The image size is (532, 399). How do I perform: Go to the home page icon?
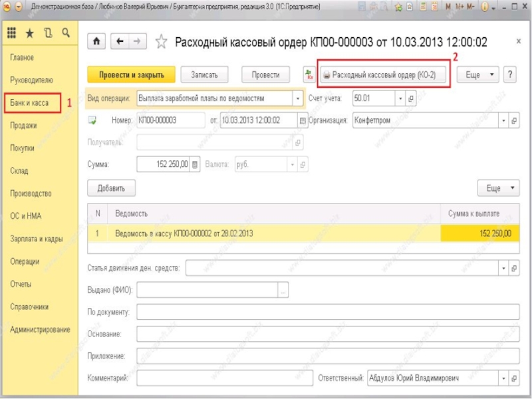click(x=98, y=42)
